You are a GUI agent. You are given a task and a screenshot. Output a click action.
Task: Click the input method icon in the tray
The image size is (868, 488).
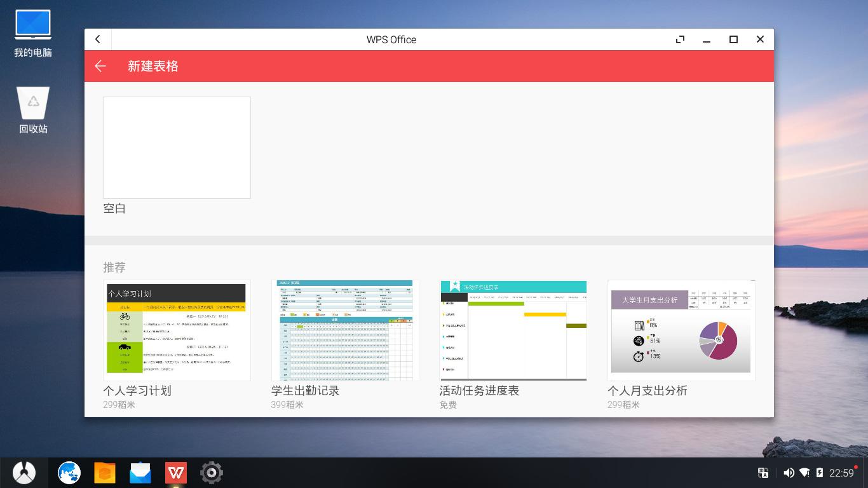[763, 473]
